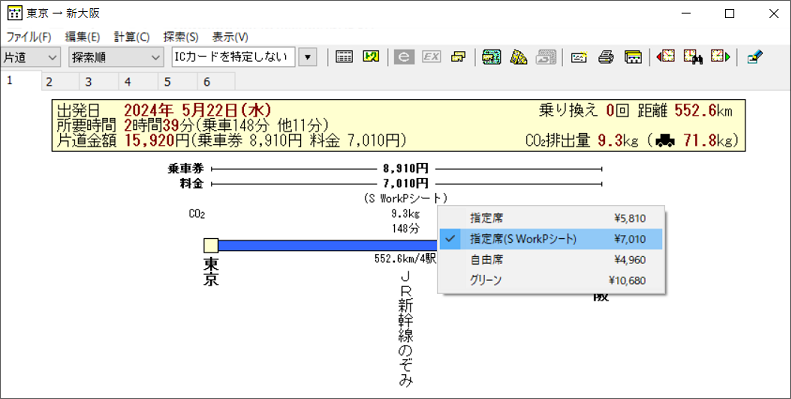
Task: Choose 指定席(S WorkPシート) ¥7,010 option
Action: pos(551,239)
